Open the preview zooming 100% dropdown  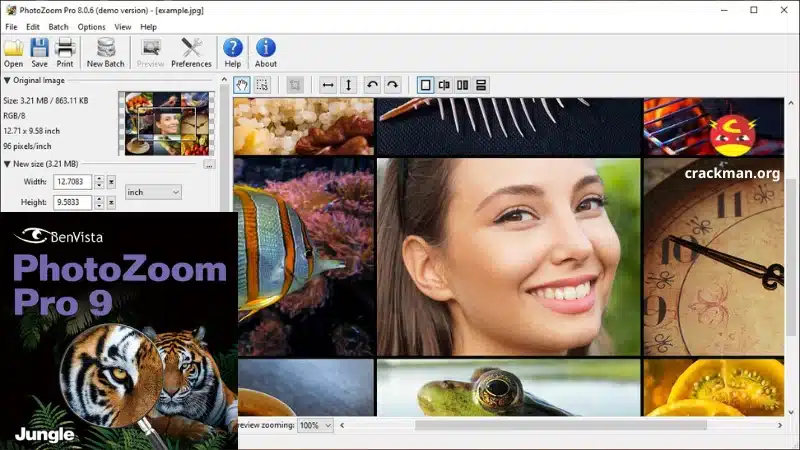coord(315,425)
